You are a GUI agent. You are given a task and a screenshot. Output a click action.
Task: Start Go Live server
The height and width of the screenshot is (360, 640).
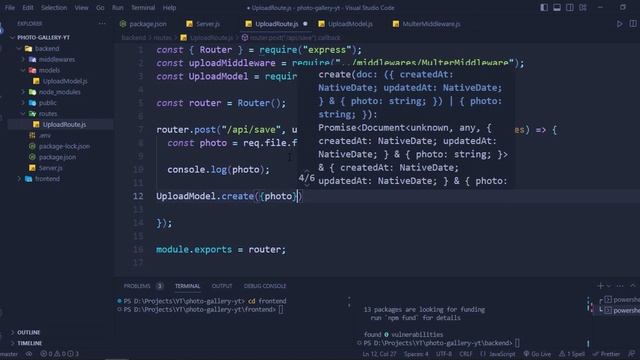point(537,354)
